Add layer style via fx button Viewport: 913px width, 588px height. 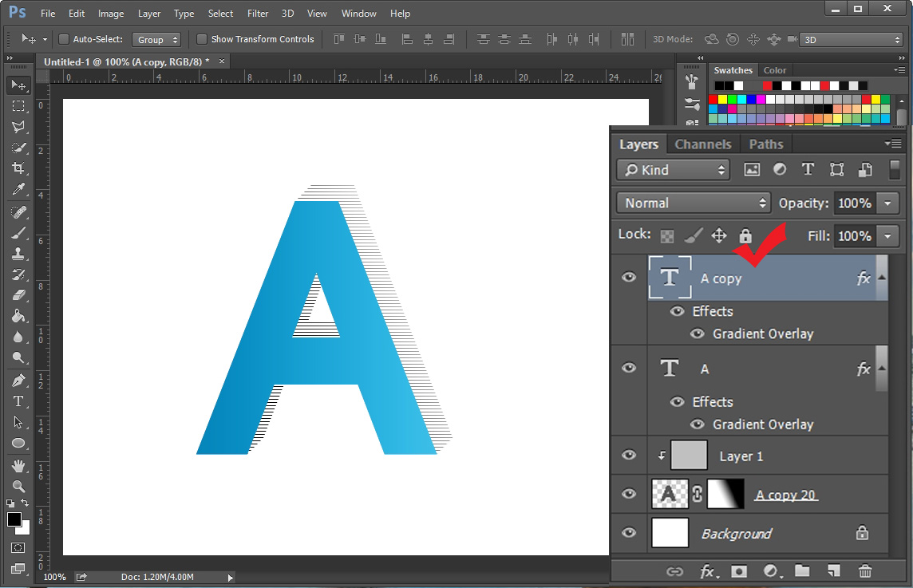[x=709, y=572]
